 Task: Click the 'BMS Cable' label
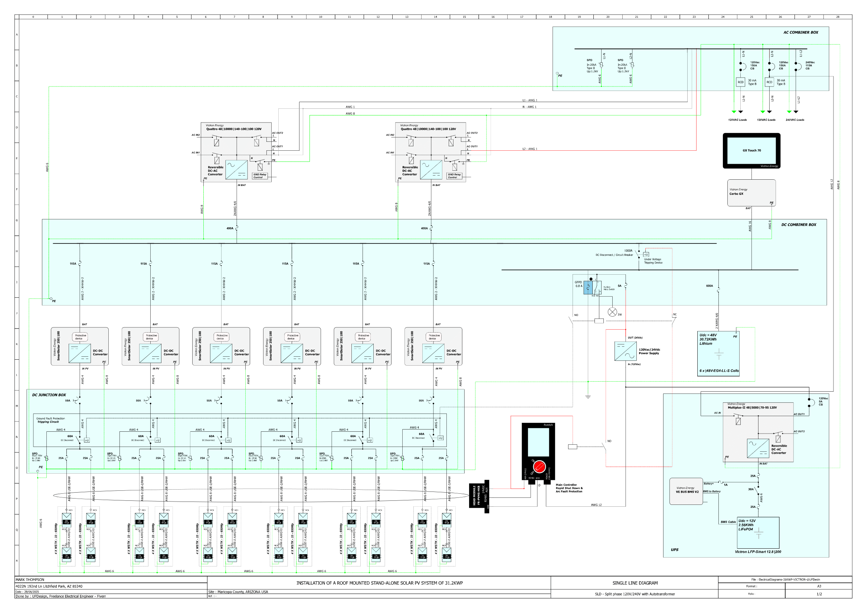click(x=728, y=522)
